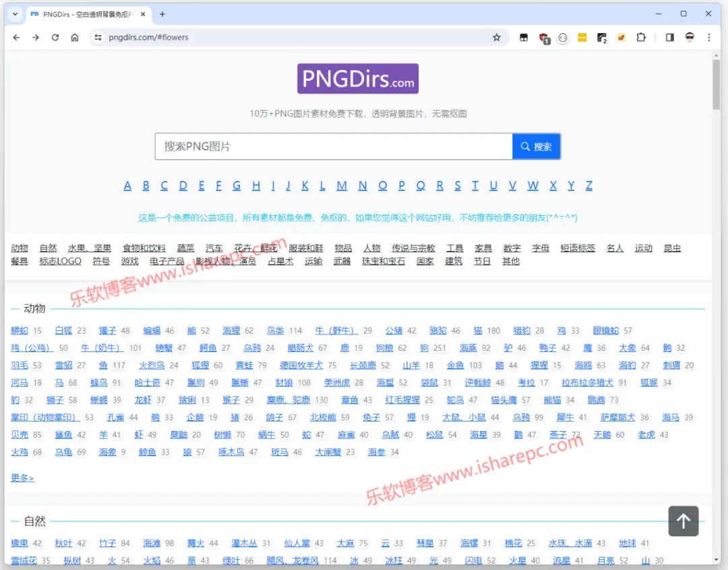Open the 鸟类 link with 114 images

click(x=275, y=331)
